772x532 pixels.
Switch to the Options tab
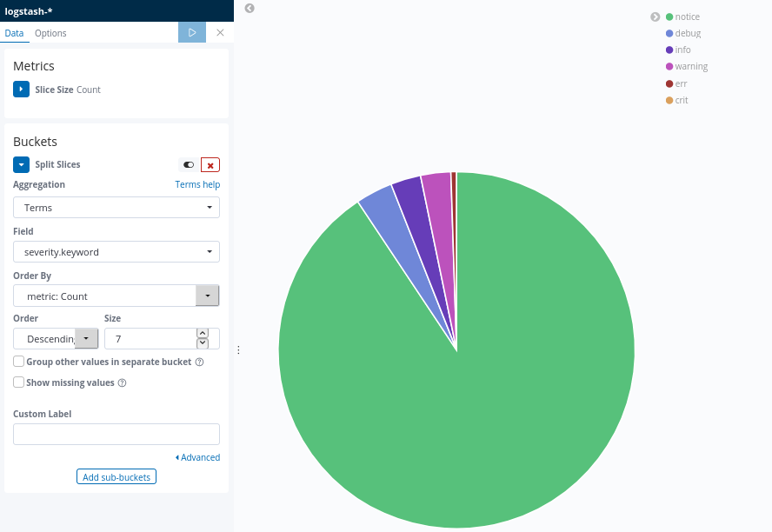pos(50,33)
